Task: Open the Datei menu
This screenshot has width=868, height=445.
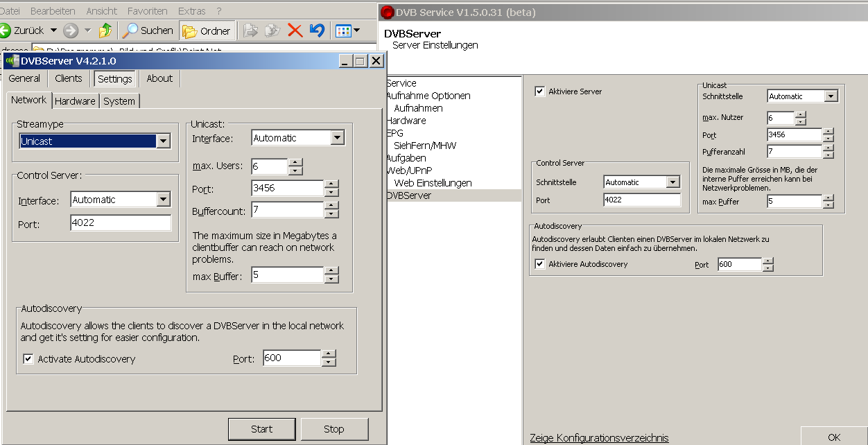Action: 10,11
